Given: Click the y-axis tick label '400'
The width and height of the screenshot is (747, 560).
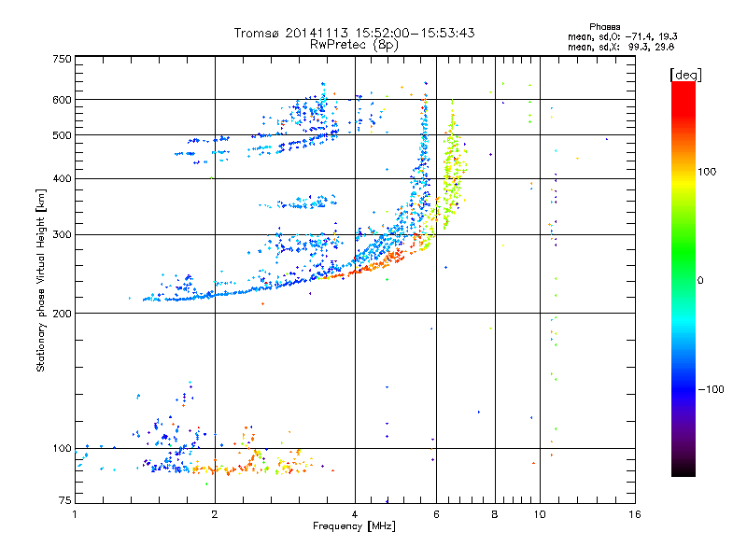Looking at the screenshot, I should pos(62,178).
